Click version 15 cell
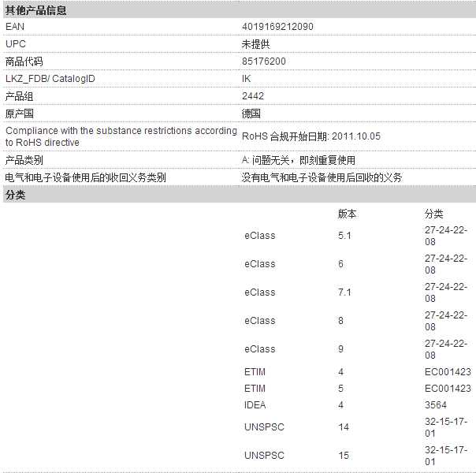 pyautogui.click(x=344, y=456)
